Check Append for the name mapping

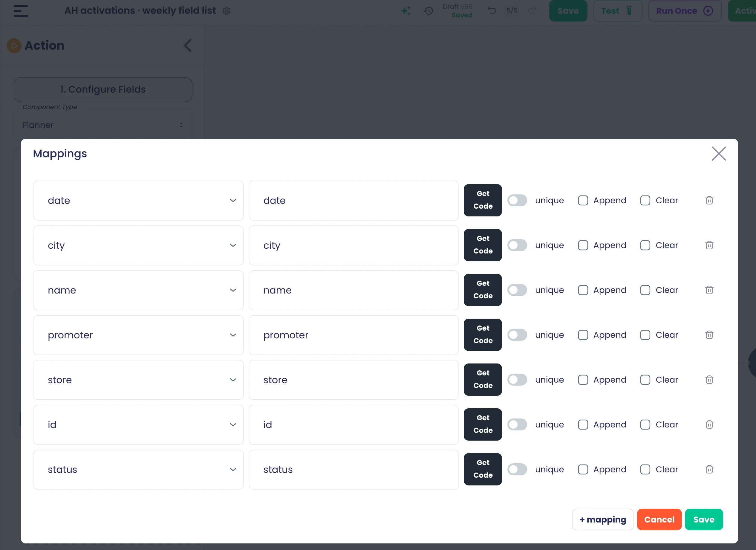pyautogui.click(x=583, y=290)
